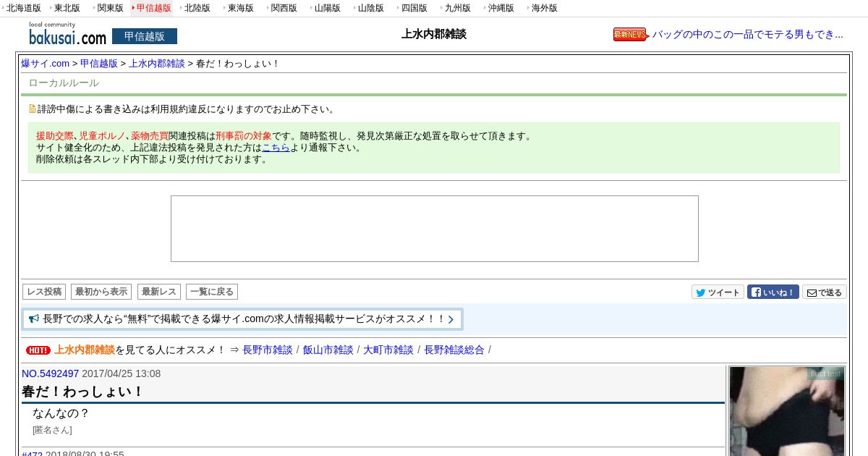868x456 pixels.
Task: Click the こちら report link
Action: [276, 148]
